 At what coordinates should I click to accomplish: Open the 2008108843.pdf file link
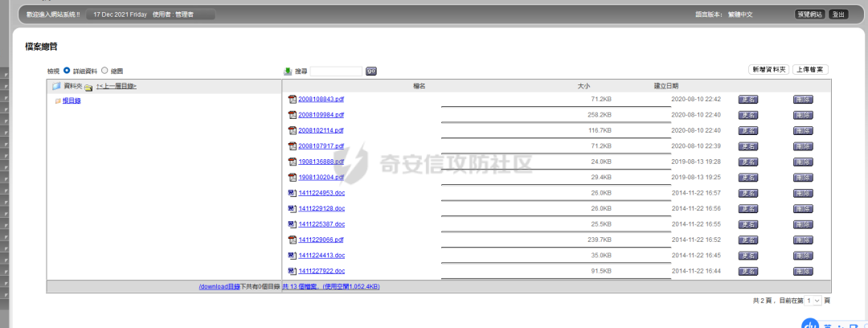click(x=321, y=99)
